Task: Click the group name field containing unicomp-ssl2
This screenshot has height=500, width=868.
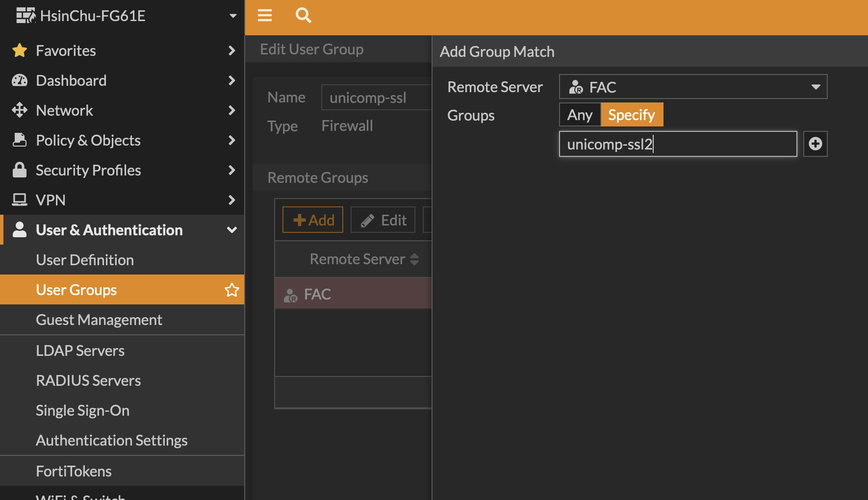Action: 678,144
